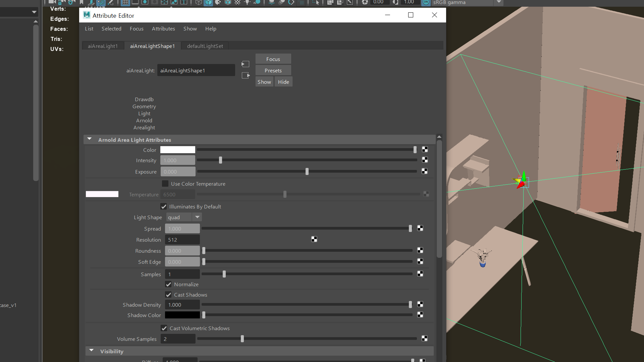Open the Attributes menu in Attribute Editor
The image size is (644, 362).
click(x=163, y=29)
